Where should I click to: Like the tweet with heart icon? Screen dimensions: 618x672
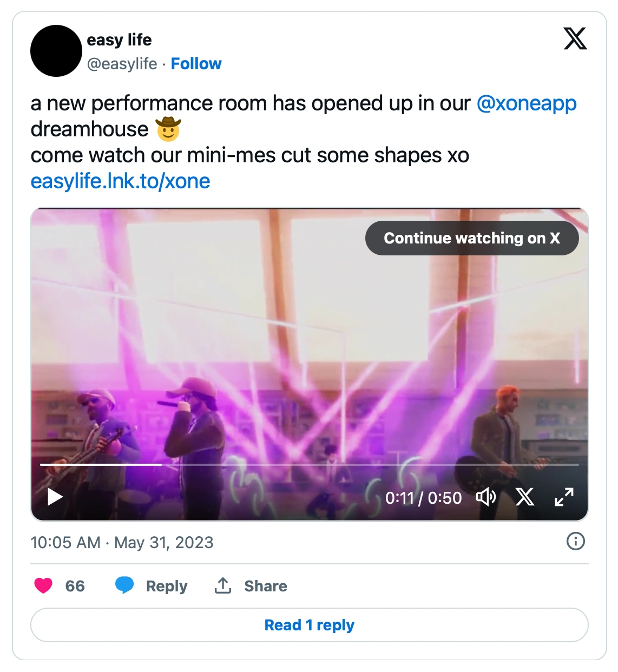pyautogui.click(x=43, y=585)
